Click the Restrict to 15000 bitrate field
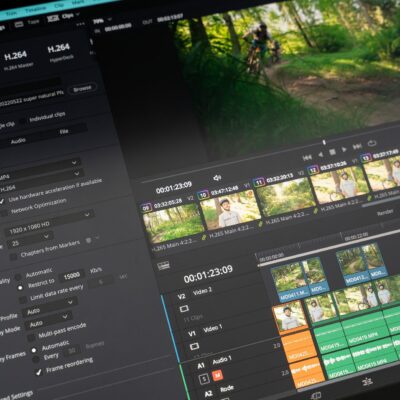 pyautogui.click(x=71, y=275)
